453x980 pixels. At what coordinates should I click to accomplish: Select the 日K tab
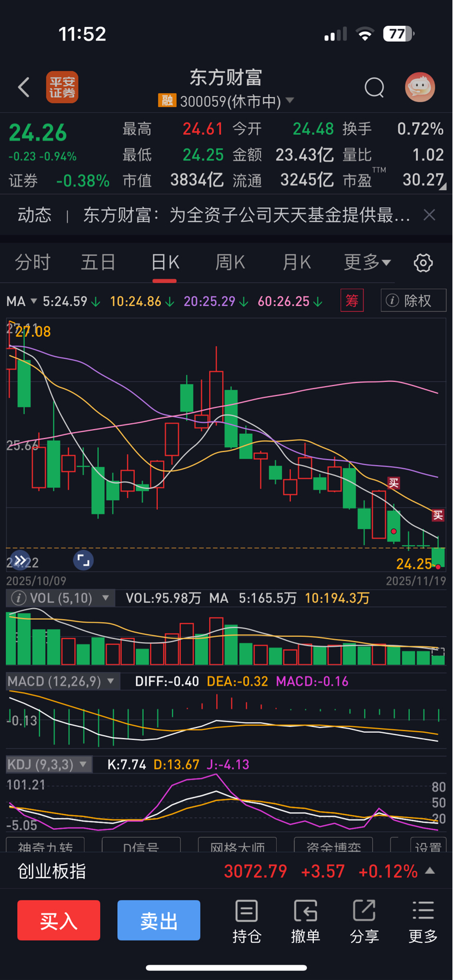165,262
